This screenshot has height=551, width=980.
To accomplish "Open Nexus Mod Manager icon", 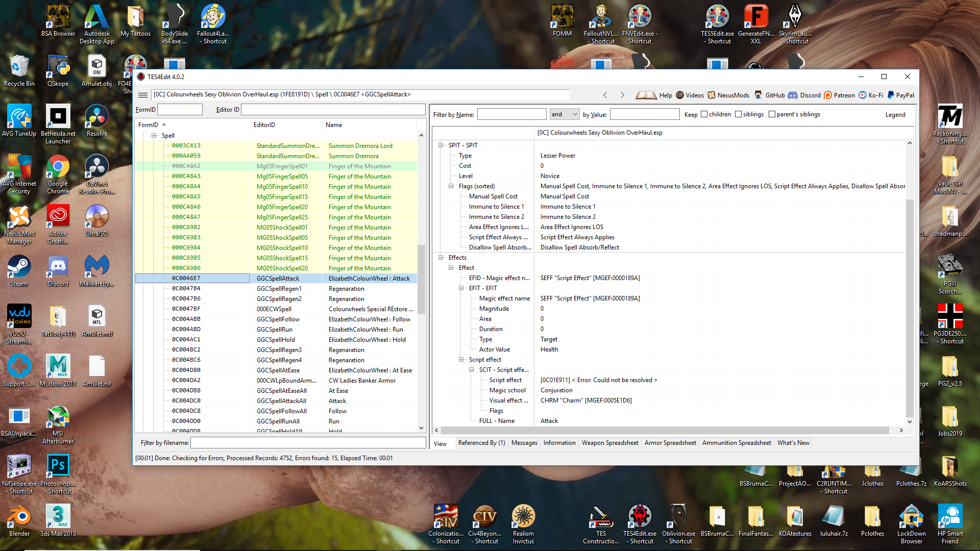I will [19, 224].
